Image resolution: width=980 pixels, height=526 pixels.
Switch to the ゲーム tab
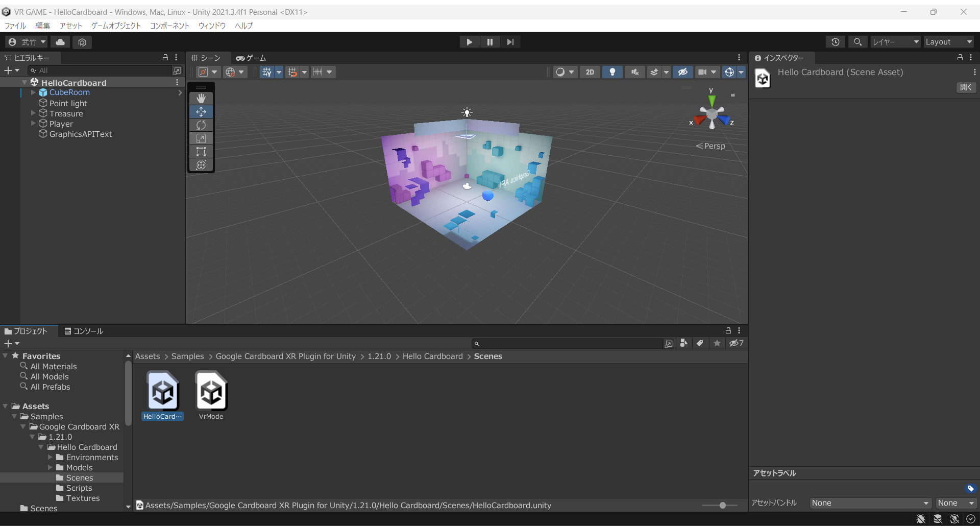[x=251, y=58]
